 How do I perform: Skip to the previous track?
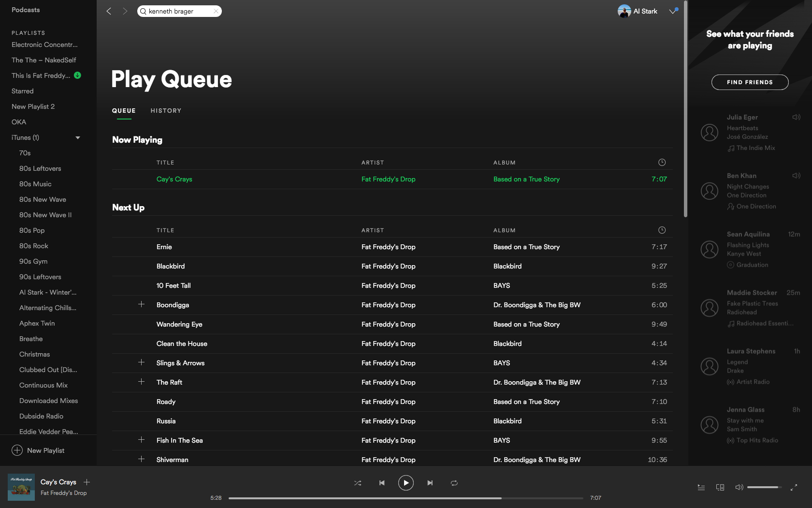click(x=382, y=483)
